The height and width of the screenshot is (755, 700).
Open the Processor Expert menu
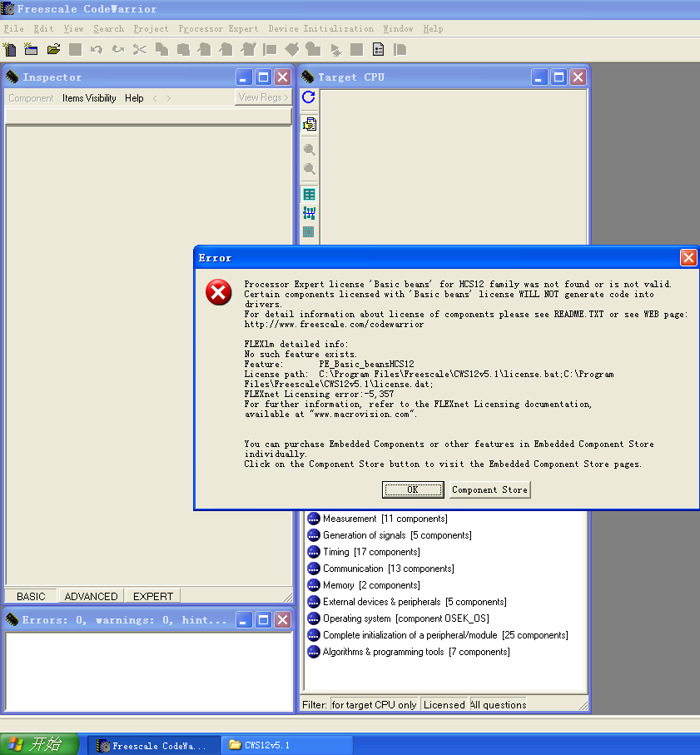pos(218,29)
